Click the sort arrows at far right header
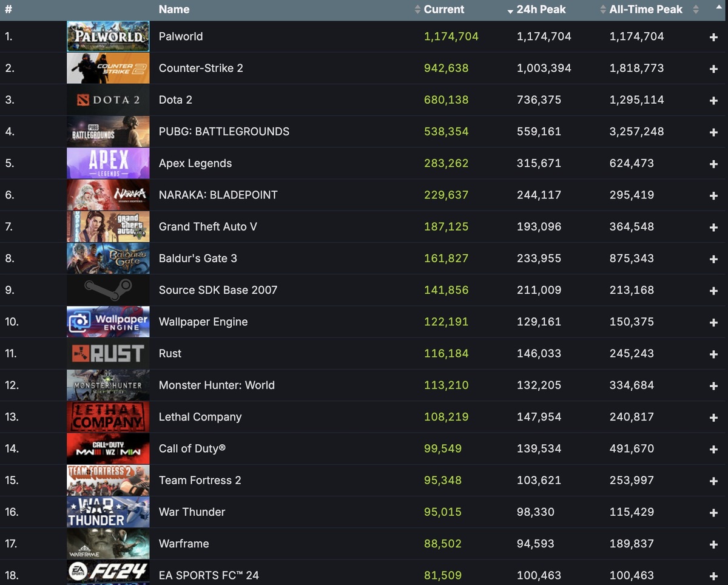The width and height of the screenshot is (728, 585). [696, 10]
